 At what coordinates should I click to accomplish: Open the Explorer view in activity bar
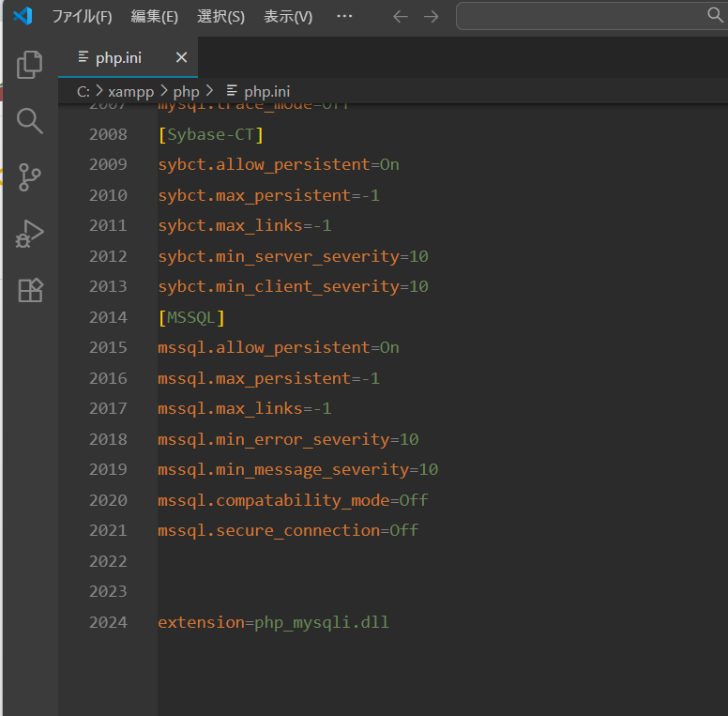[x=30, y=64]
